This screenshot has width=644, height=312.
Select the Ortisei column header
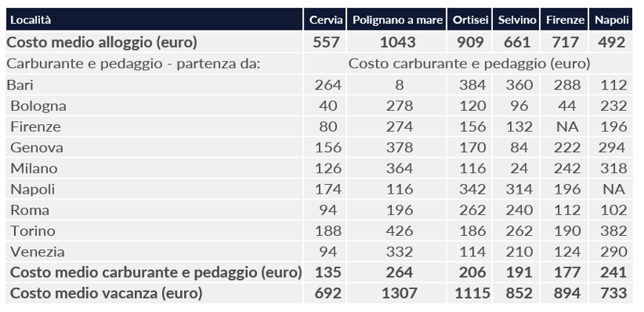471,20
